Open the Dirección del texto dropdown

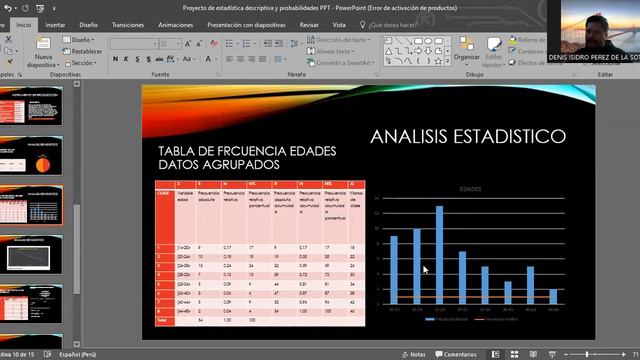click(338, 40)
